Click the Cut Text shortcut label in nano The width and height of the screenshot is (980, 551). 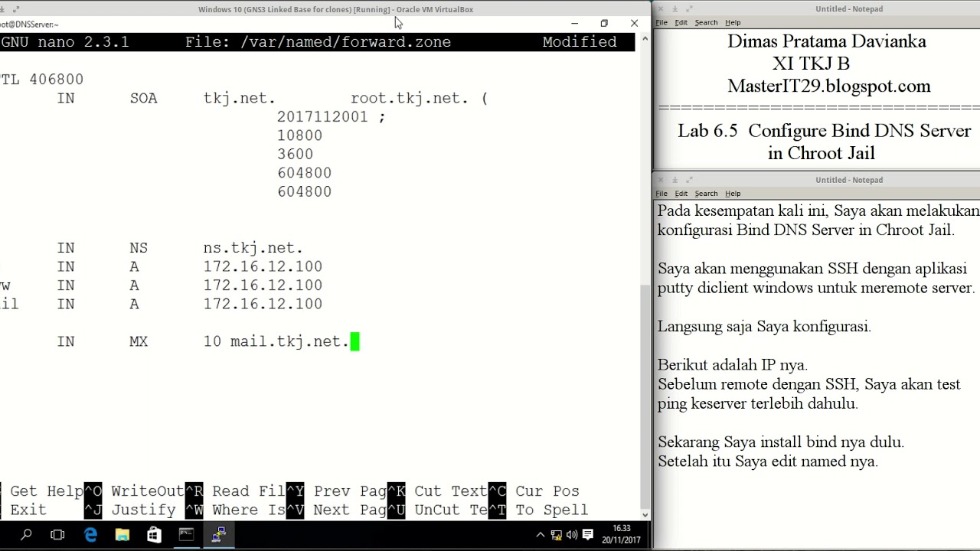451,491
